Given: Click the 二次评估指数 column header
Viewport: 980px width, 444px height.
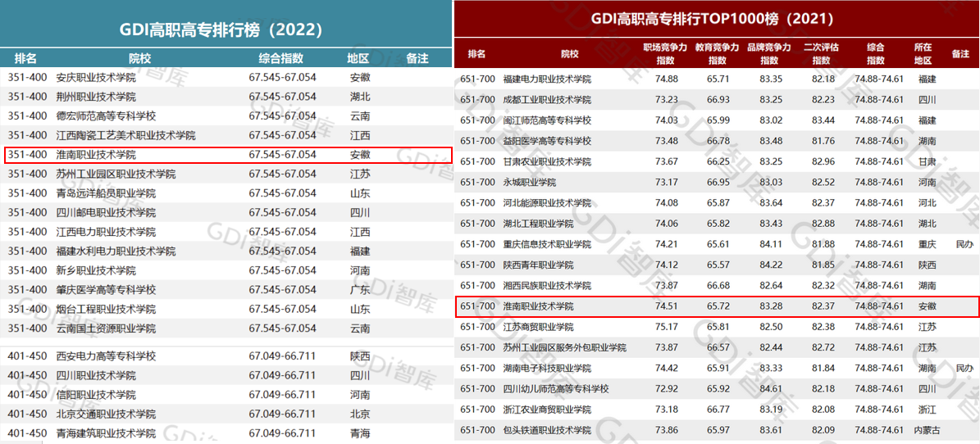Looking at the screenshot, I should (821, 54).
